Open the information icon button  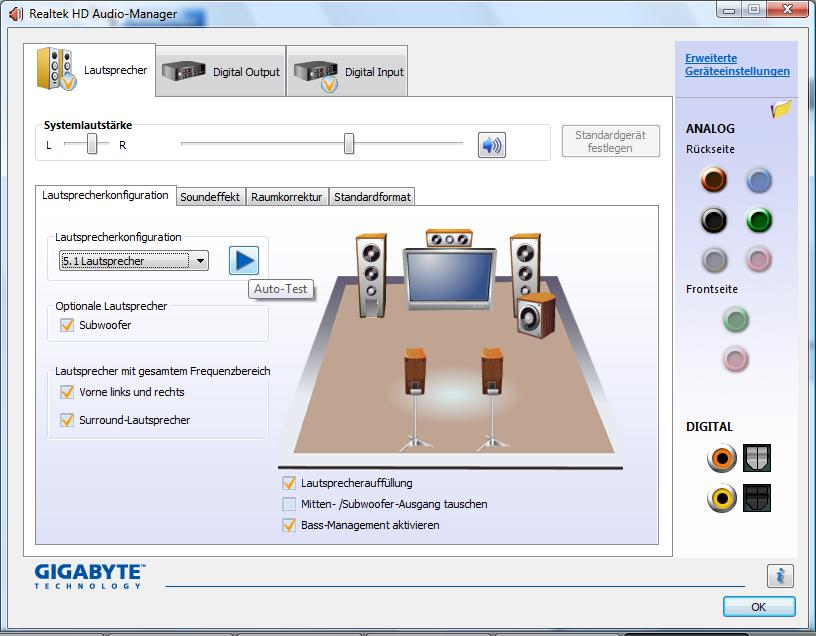(780, 576)
